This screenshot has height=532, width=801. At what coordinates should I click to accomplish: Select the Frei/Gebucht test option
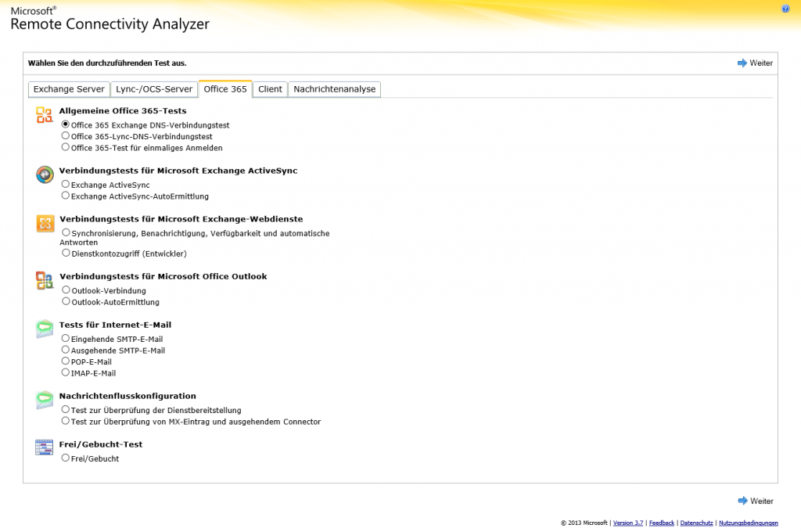[65, 458]
